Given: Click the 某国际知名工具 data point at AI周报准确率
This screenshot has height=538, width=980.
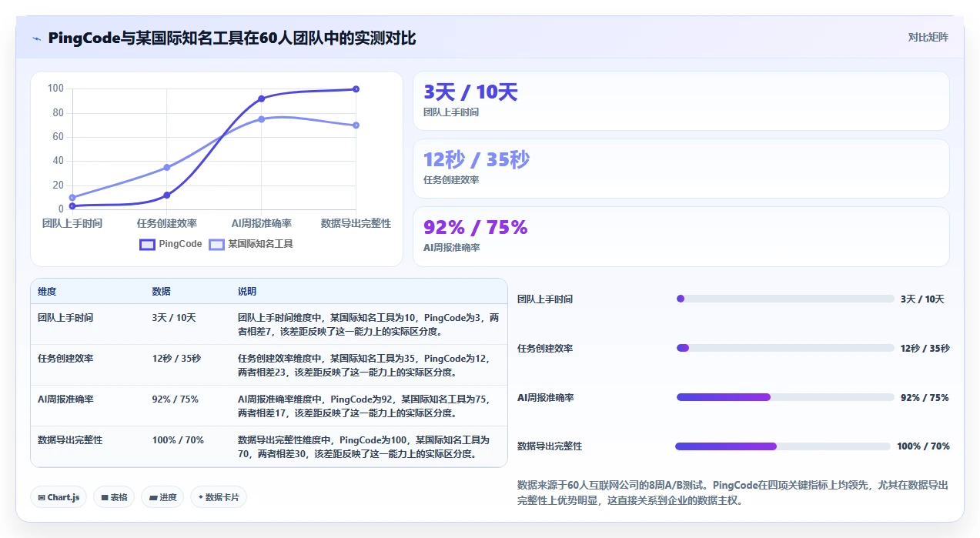Looking at the screenshot, I should 261,119.
